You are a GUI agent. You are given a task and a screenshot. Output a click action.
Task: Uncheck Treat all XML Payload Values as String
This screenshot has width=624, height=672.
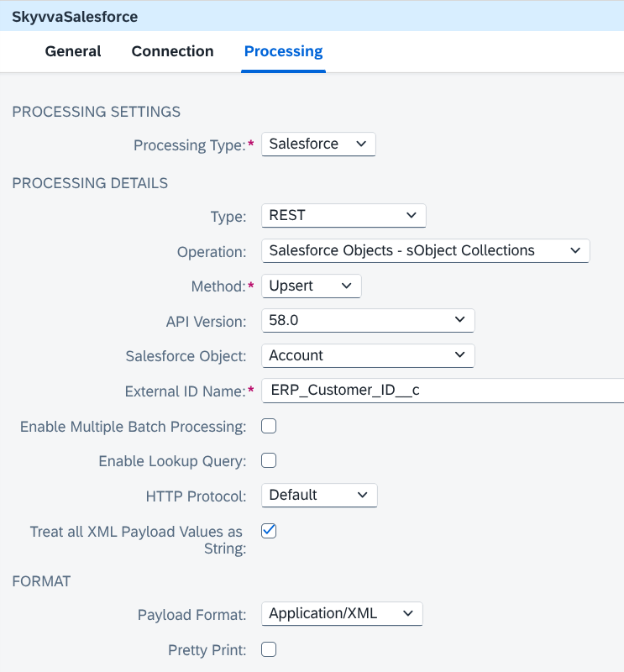coord(269,531)
